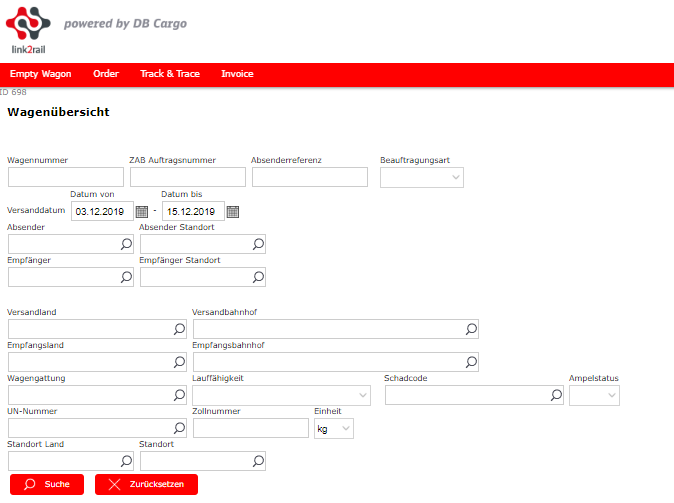This screenshot has height=503, width=674.
Task: Open the Track & Trace menu
Action: (170, 74)
